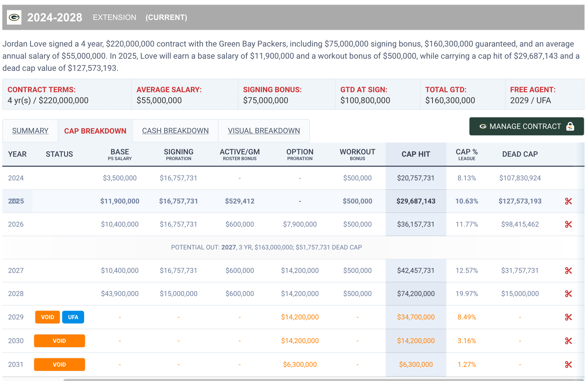Click the UFA badge in 2029 row
Image resolution: width=588 pixels, height=381 pixels.
pyautogui.click(x=73, y=317)
